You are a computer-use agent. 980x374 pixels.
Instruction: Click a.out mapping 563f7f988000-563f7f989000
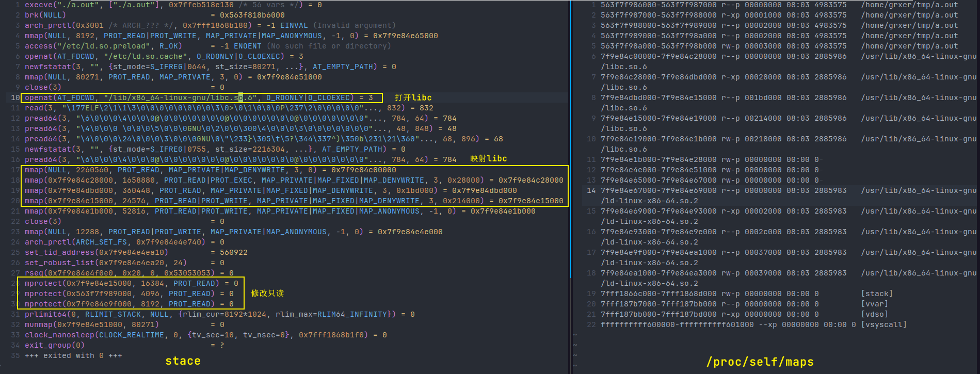(x=779, y=25)
